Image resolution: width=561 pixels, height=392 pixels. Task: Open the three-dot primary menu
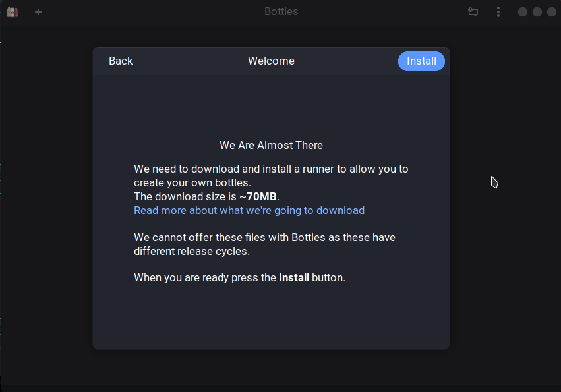pos(498,11)
